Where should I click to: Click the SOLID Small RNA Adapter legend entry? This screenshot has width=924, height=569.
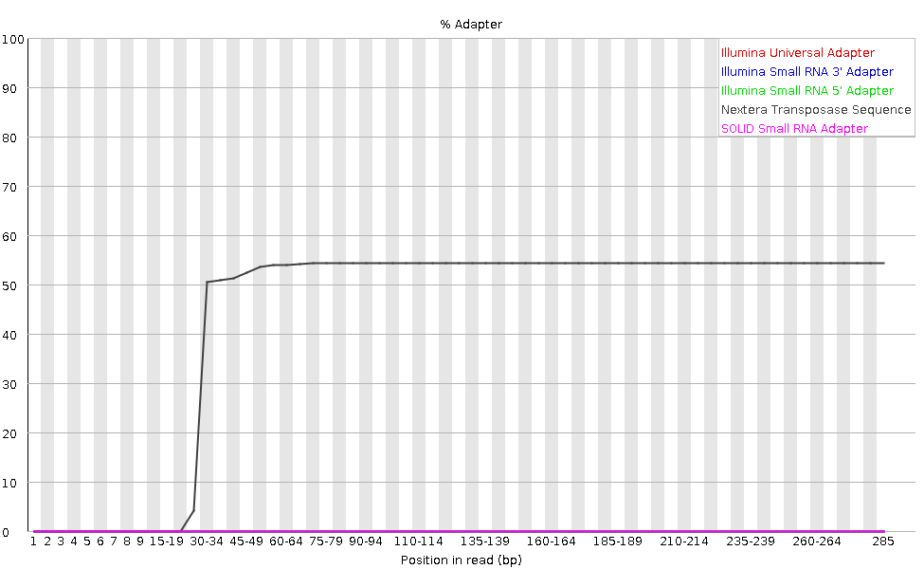point(794,129)
